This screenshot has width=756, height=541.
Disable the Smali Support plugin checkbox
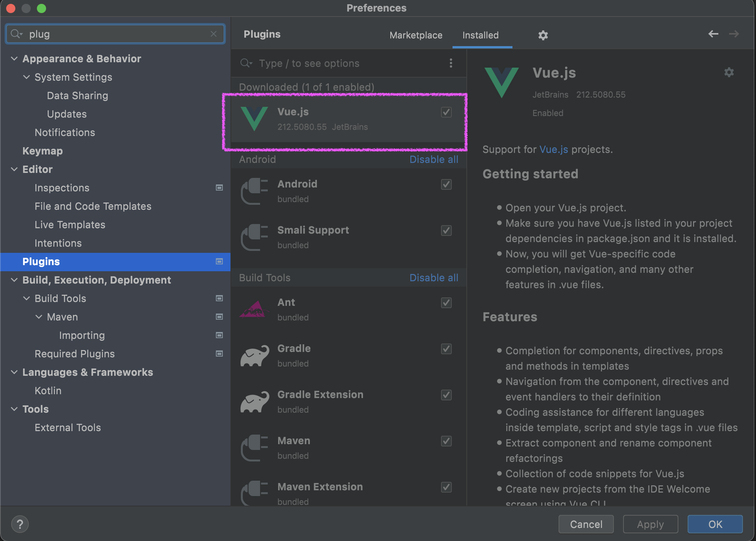(446, 231)
